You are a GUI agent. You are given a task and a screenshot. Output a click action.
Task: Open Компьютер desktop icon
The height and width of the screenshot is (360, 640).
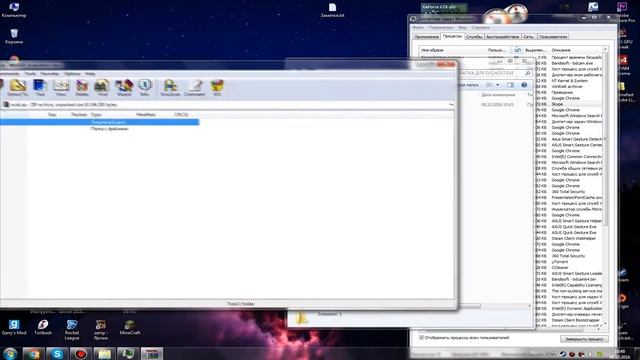point(14,10)
